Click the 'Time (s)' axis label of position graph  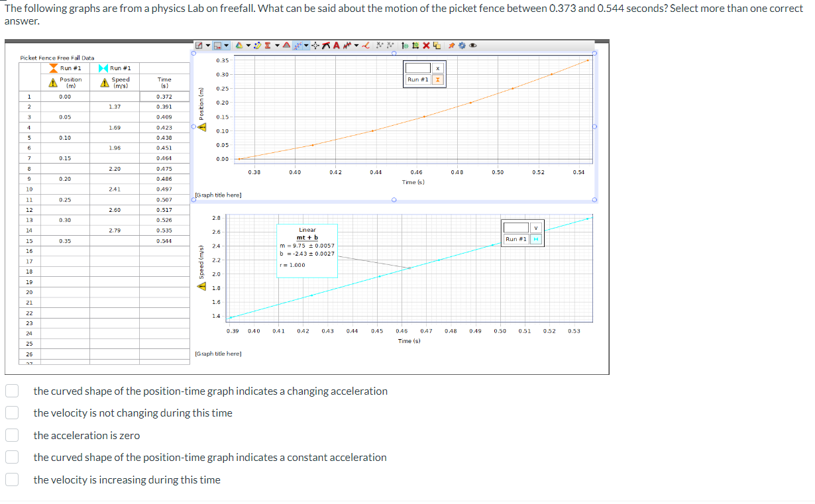pos(413,181)
